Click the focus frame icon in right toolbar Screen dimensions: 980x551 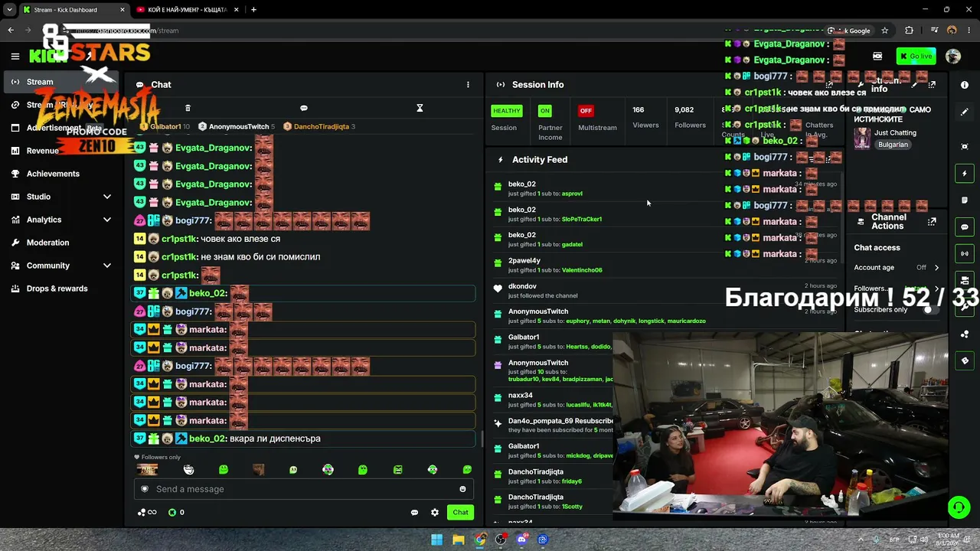pyautogui.click(x=965, y=146)
